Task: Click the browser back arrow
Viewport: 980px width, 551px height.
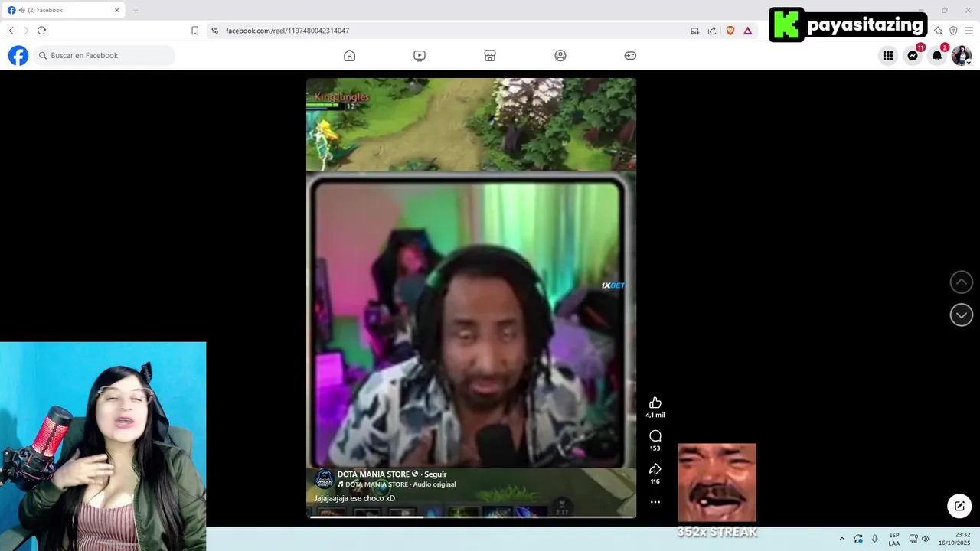Action: 11,31
